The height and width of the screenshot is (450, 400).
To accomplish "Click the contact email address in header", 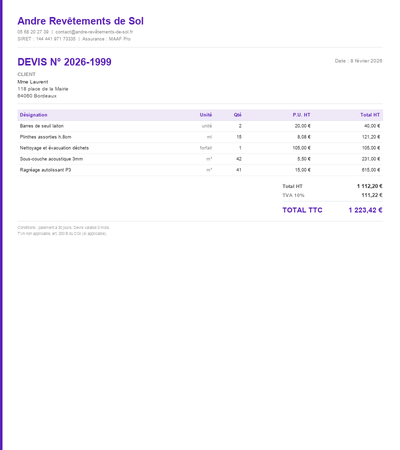I will 94,32.
